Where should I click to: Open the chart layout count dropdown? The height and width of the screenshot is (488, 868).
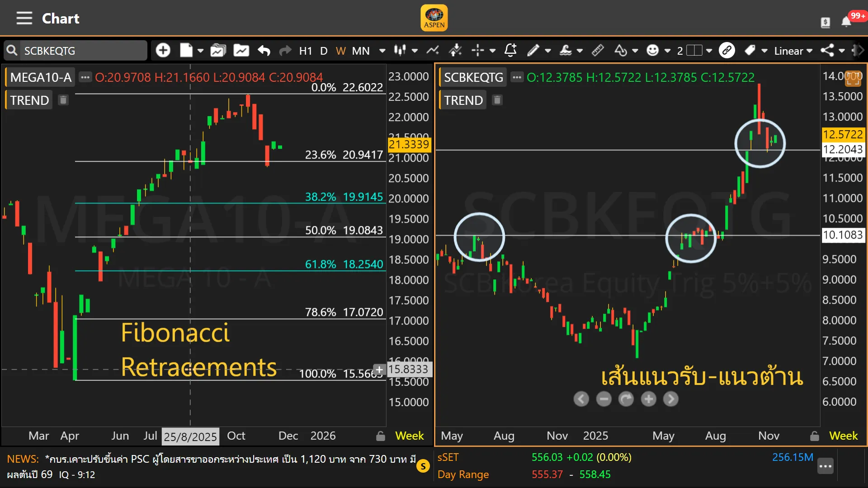pos(709,51)
